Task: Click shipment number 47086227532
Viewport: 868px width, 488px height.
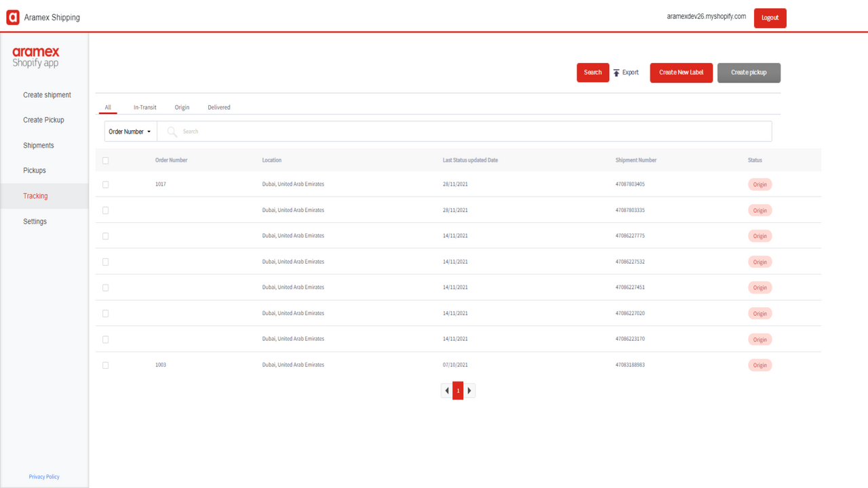Action: pyautogui.click(x=630, y=262)
